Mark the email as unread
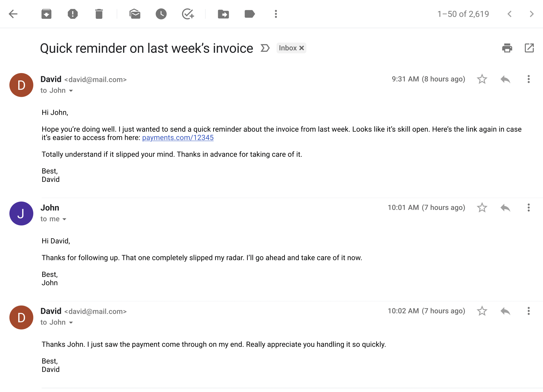The height and width of the screenshot is (392, 543). coord(135,14)
